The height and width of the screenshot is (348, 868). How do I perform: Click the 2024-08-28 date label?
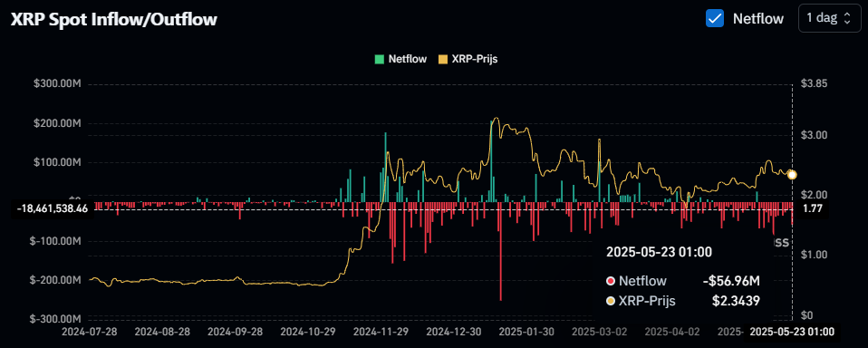(x=161, y=332)
